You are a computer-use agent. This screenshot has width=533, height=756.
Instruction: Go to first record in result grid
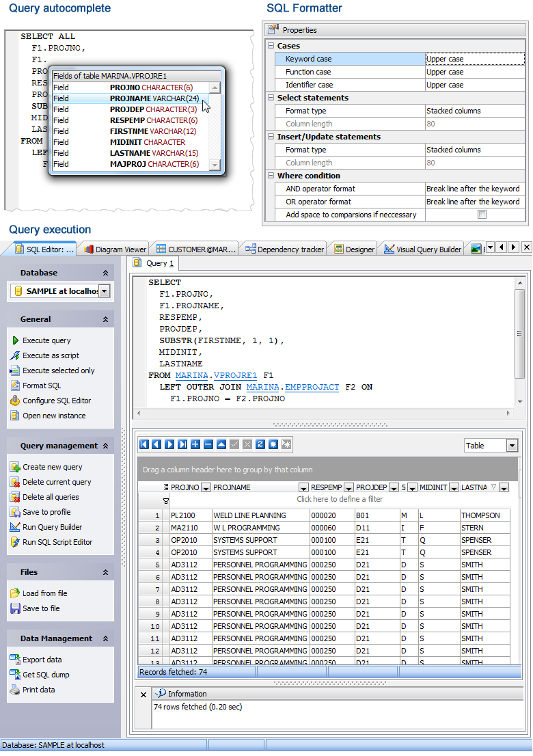tap(143, 444)
